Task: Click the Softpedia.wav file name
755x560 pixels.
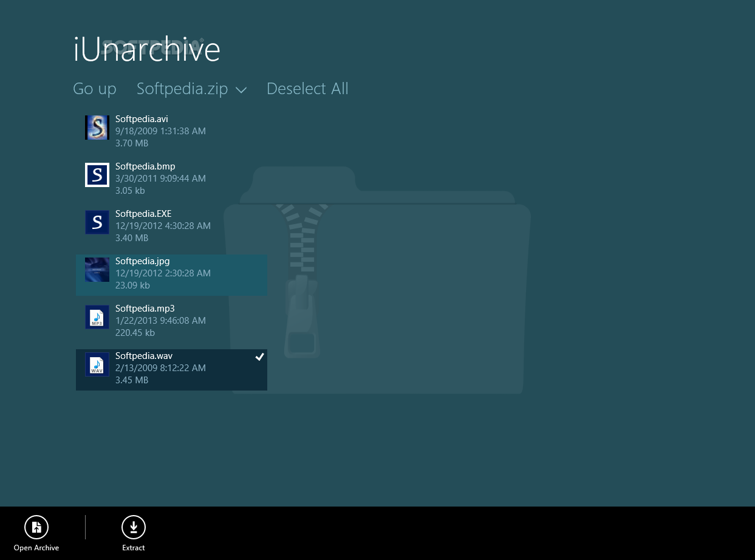Action: [144, 356]
